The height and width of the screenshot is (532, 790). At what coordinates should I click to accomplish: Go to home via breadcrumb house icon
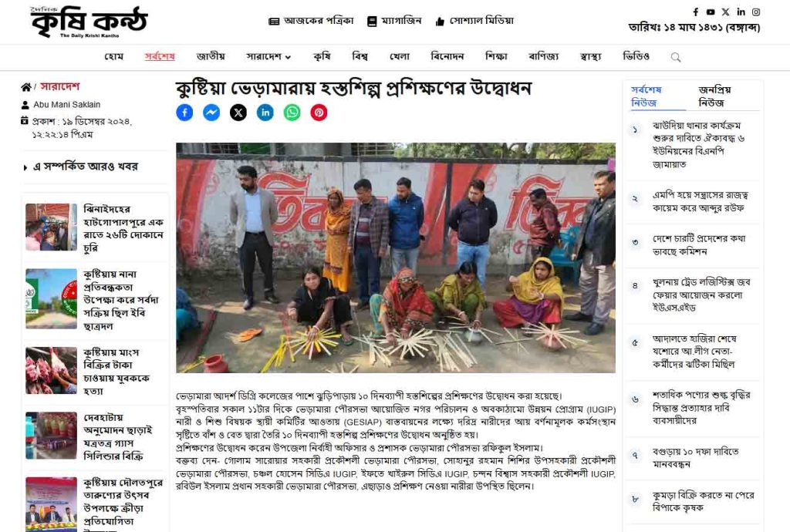click(x=26, y=87)
